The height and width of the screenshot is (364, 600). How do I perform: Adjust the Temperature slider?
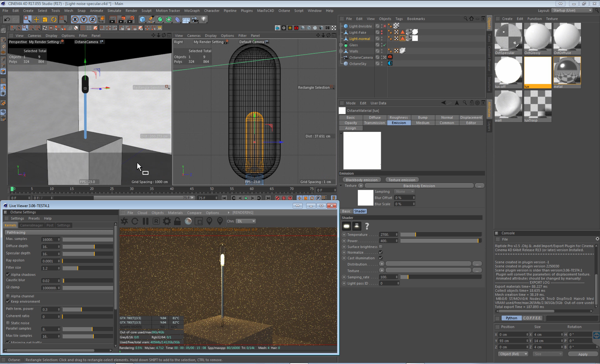tap(416, 234)
